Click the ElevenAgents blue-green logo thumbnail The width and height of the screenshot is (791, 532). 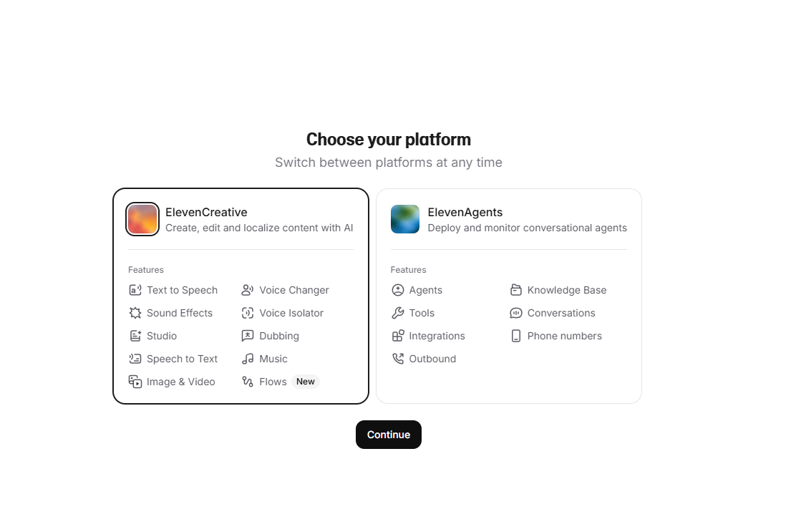pyautogui.click(x=405, y=219)
